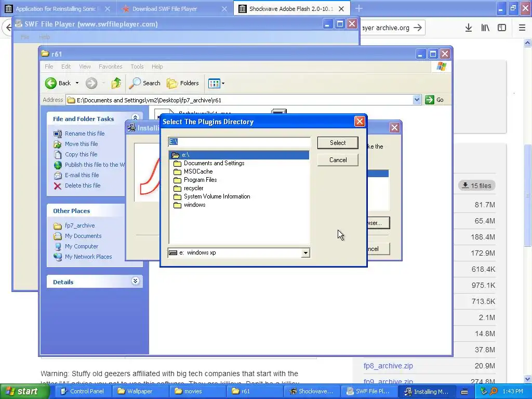
Task: Switch to SWF File Player taskbar button
Action: click(x=368, y=392)
